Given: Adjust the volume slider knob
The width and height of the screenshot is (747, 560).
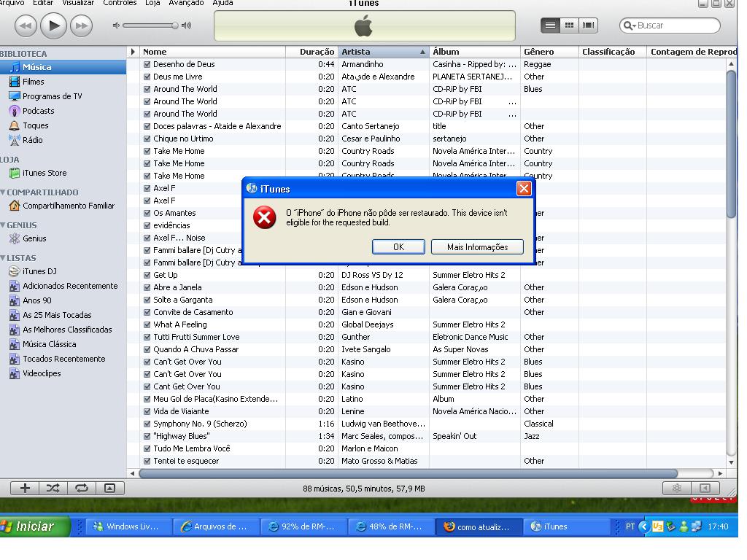Looking at the screenshot, I should tap(175, 26).
